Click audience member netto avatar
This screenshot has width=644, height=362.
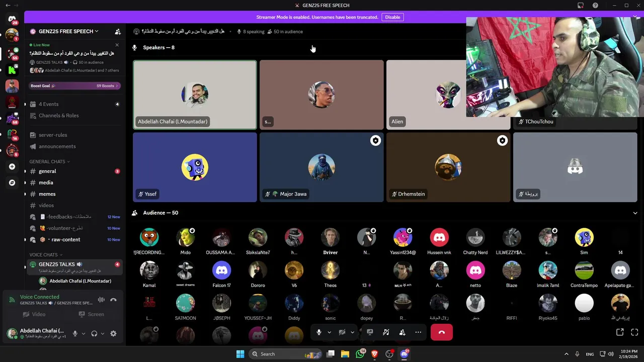[475, 270]
